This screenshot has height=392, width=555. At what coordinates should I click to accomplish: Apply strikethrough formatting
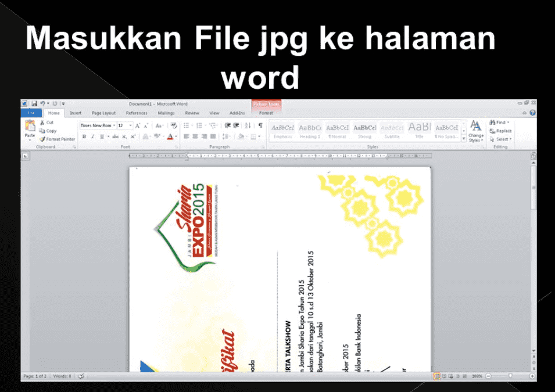[116, 136]
